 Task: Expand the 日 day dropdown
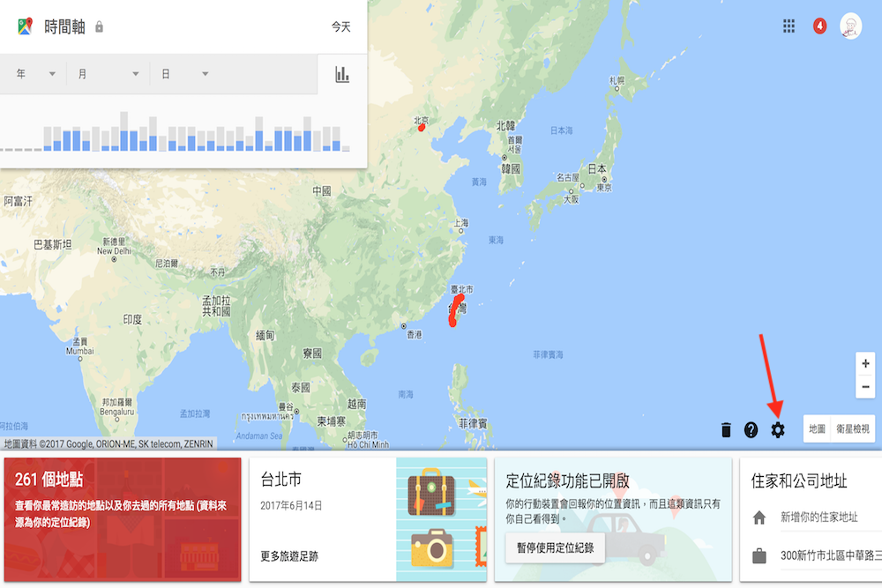coord(184,74)
